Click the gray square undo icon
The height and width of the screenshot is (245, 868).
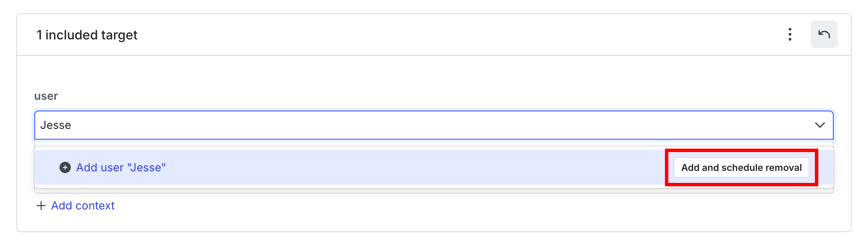click(x=824, y=34)
